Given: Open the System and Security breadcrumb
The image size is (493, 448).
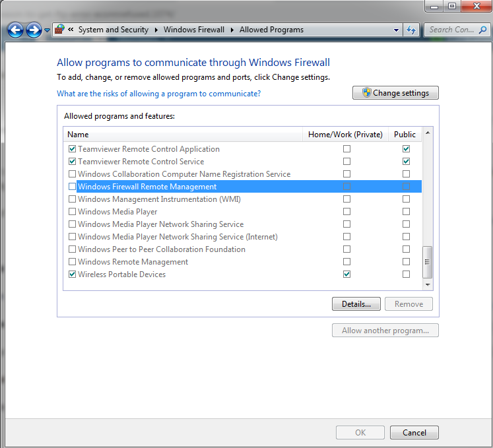Looking at the screenshot, I should (x=114, y=30).
